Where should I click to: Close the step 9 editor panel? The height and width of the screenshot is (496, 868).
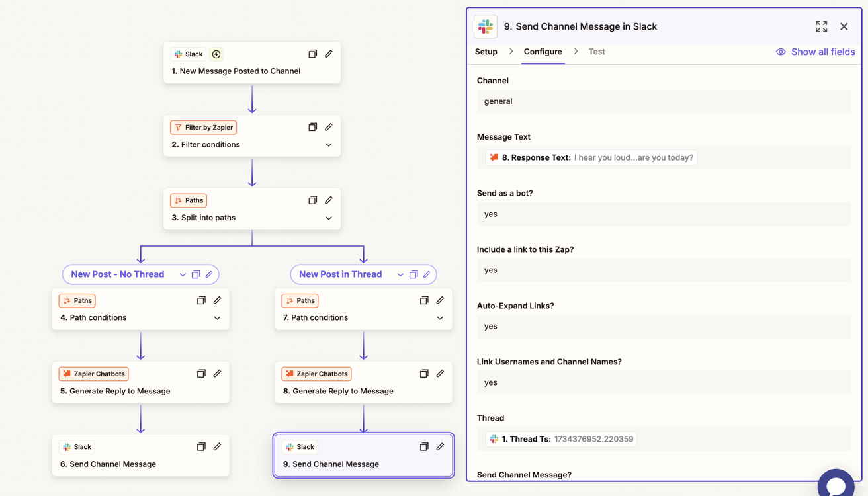pos(844,26)
